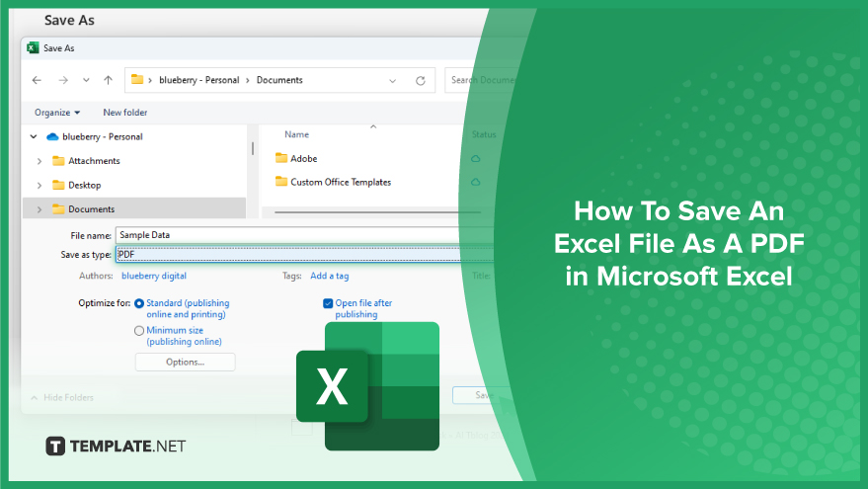Click the horizontal scrollbar in file list
The height and width of the screenshot is (489, 868).
(x=377, y=212)
